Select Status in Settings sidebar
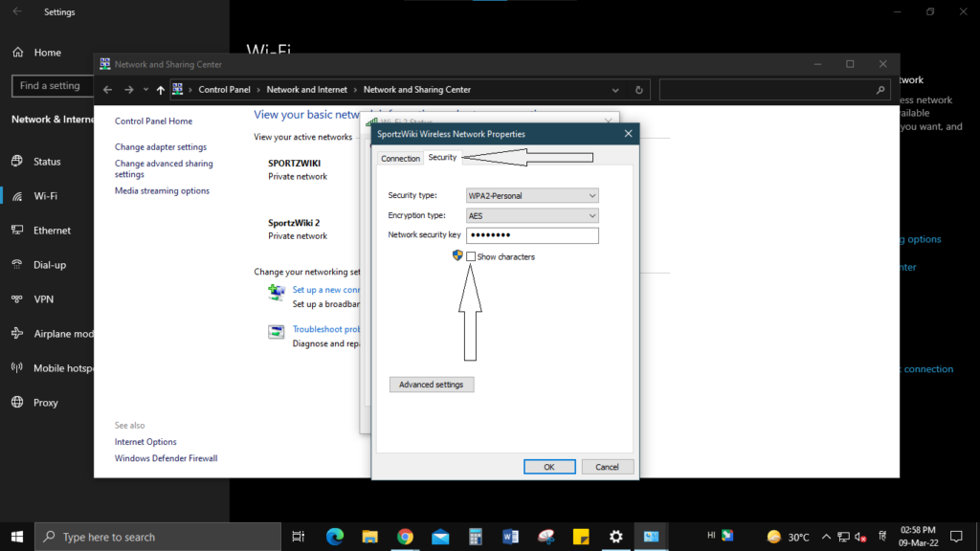This screenshot has height=551, width=980. coord(47,161)
